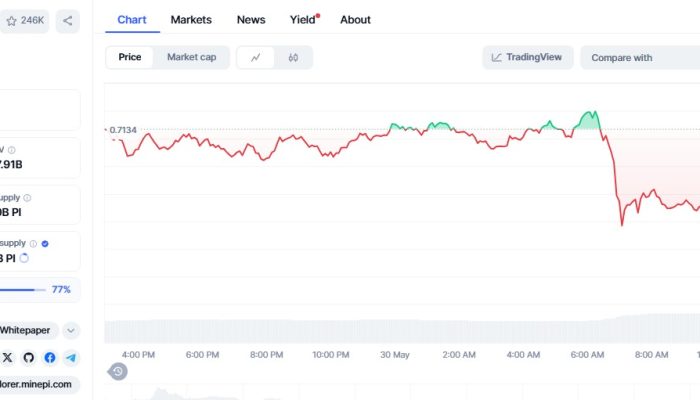Screen dimensions: 700x400
Task: Expand chevron next to Whitepaper
Action: (x=70, y=330)
